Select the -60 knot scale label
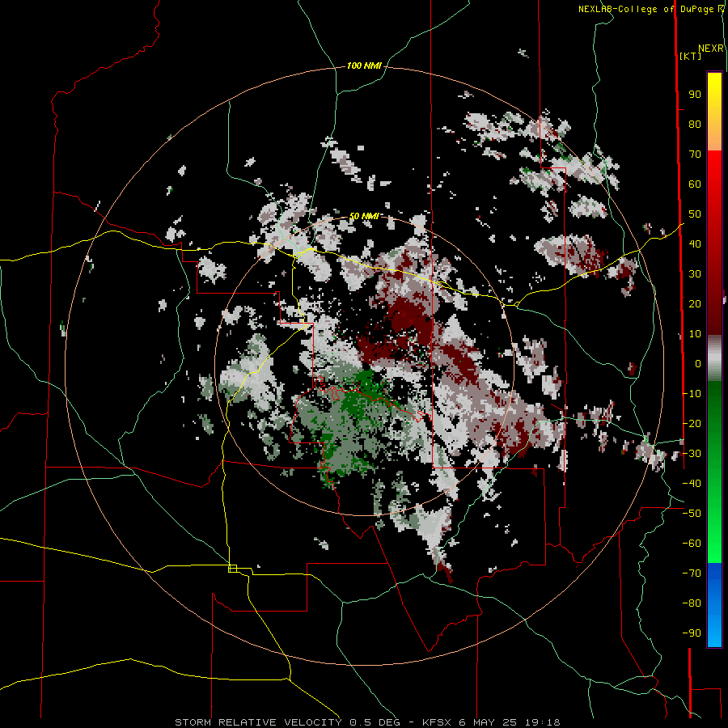Image resolution: width=728 pixels, height=728 pixels. [692, 544]
